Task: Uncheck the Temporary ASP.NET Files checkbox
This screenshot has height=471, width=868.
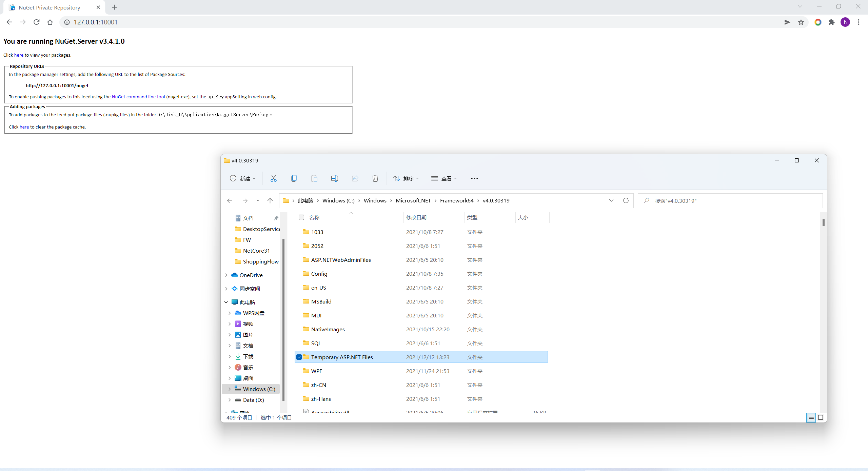Action: (299, 357)
